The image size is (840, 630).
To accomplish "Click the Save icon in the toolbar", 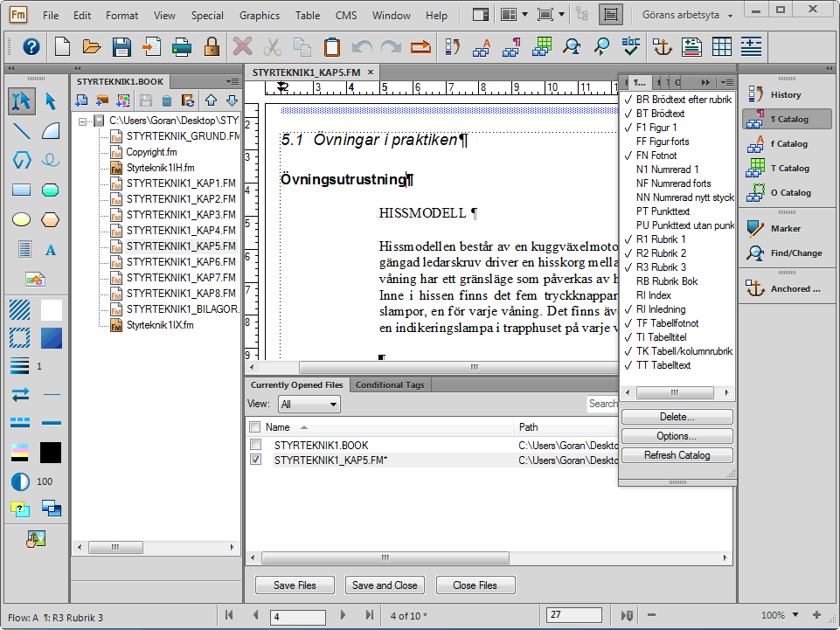I will (121, 46).
